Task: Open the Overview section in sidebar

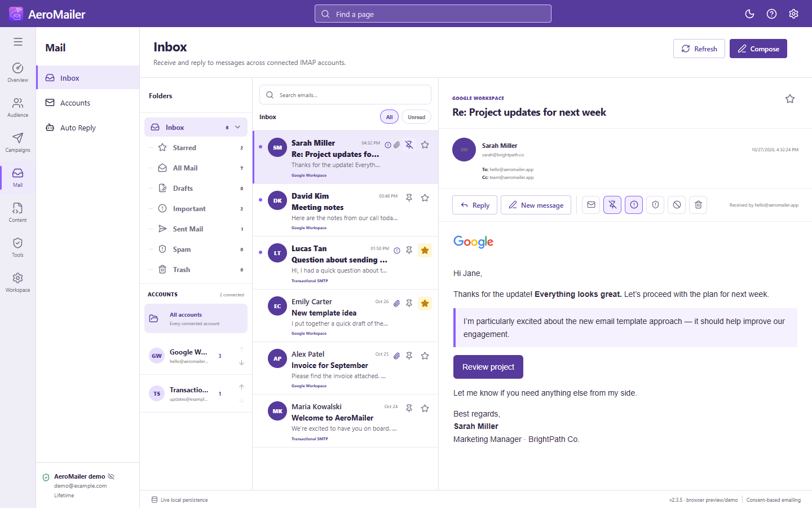Action: click(x=18, y=72)
